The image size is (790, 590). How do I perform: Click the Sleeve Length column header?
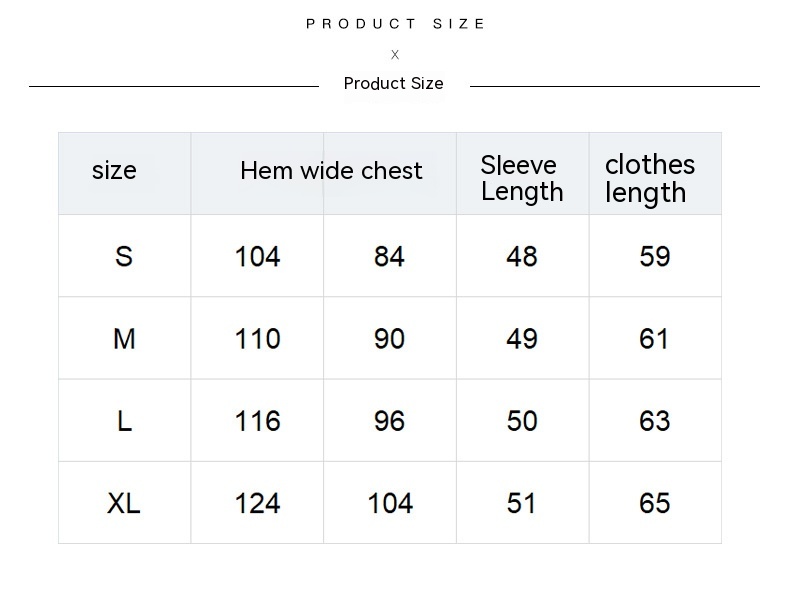point(521,178)
